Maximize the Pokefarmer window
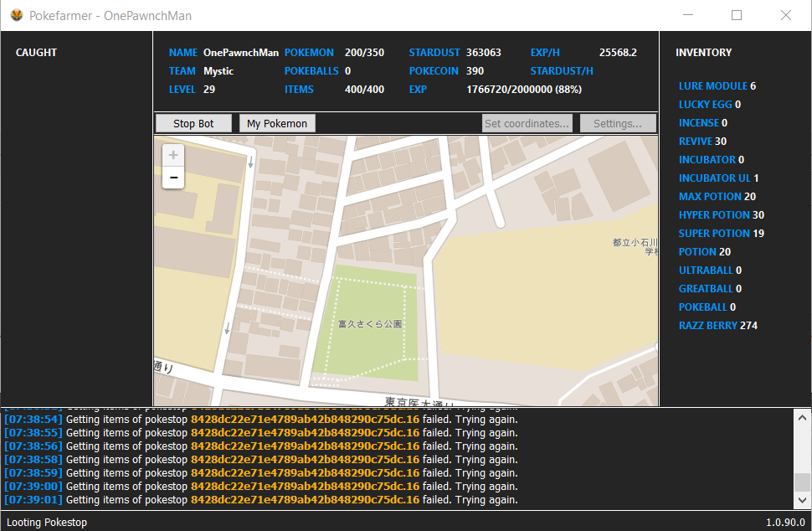This screenshot has width=812, height=531. pyautogui.click(x=737, y=15)
